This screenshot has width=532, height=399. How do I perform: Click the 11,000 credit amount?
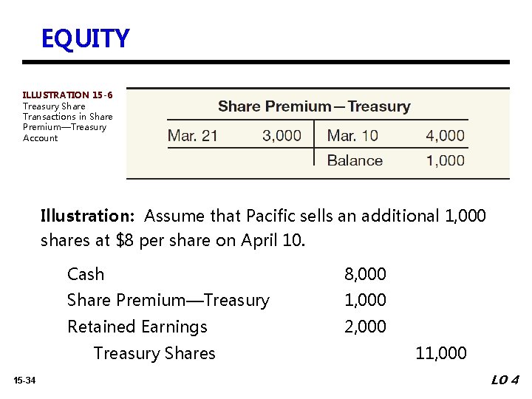click(x=441, y=353)
